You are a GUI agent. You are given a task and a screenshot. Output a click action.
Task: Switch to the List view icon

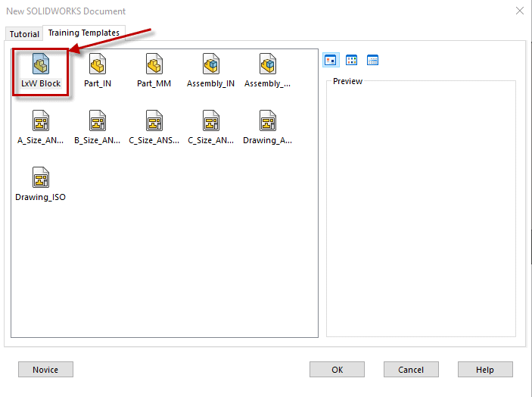(351, 60)
